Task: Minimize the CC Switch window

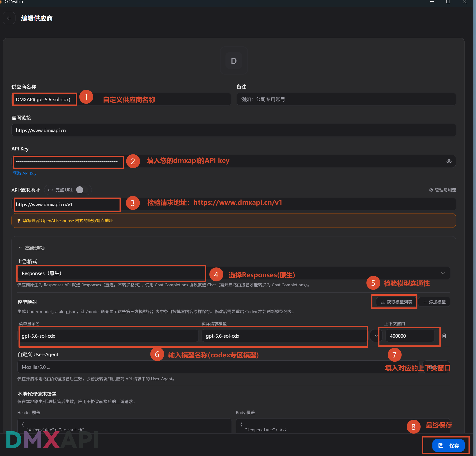Action: [432, 2]
